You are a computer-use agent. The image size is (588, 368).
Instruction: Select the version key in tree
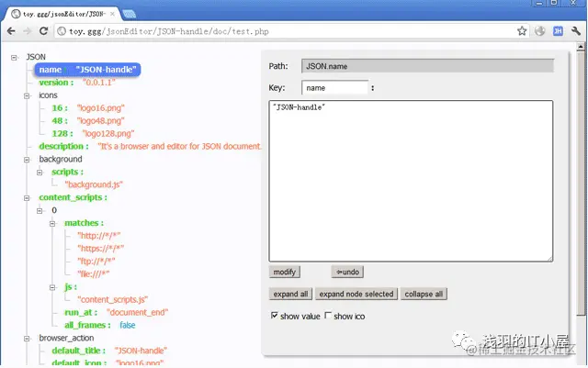(x=56, y=83)
